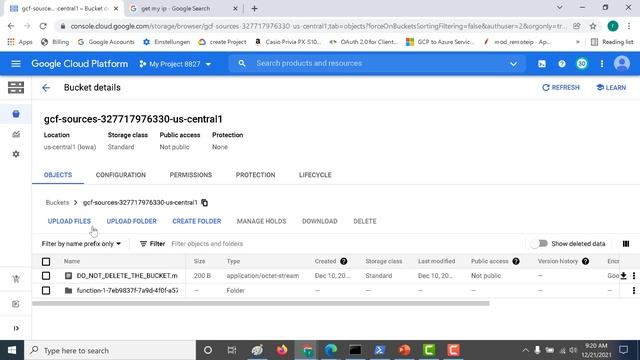The width and height of the screenshot is (640, 360).
Task: Open the My Project 8827 selector
Action: [x=176, y=64]
